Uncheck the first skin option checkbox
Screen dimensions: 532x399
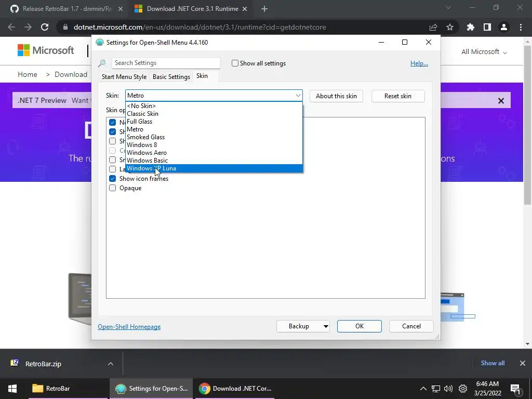click(x=112, y=122)
